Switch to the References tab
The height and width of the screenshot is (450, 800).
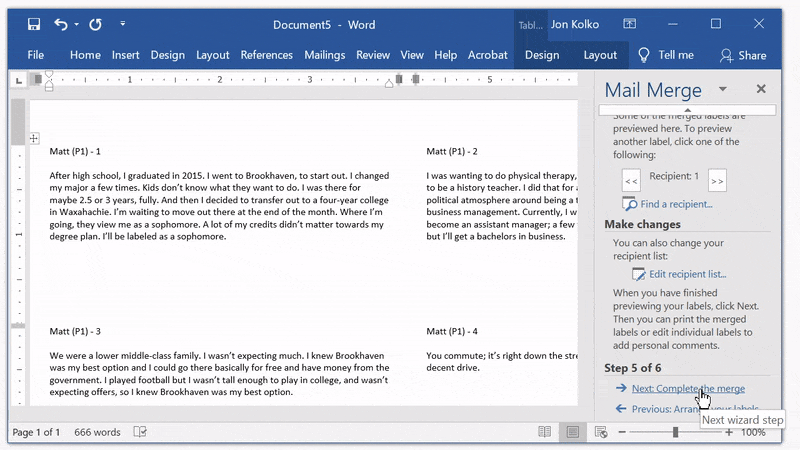(x=266, y=55)
